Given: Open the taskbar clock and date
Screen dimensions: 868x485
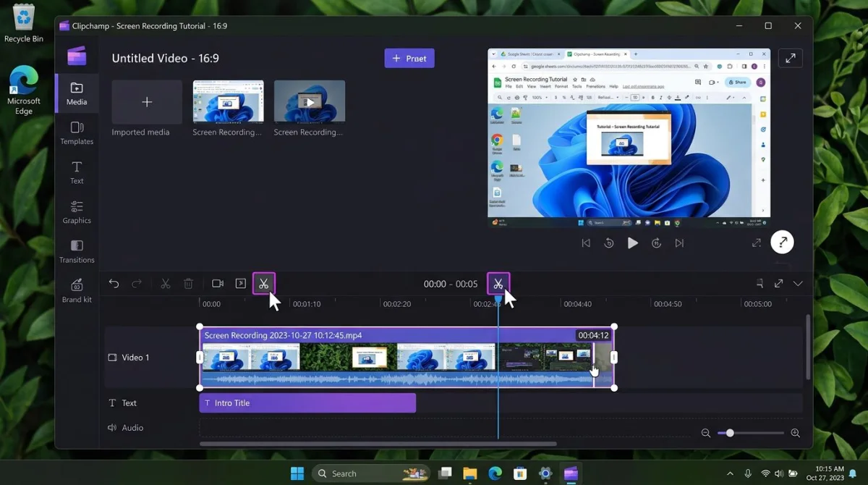Looking at the screenshot, I should pos(824,473).
